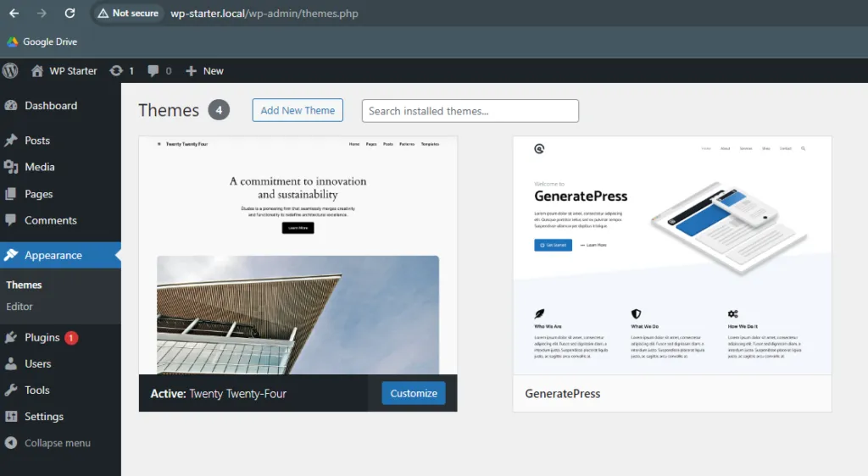This screenshot has width=868, height=476.
Task: Open the updates circular arrows icon
Action: [x=116, y=71]
